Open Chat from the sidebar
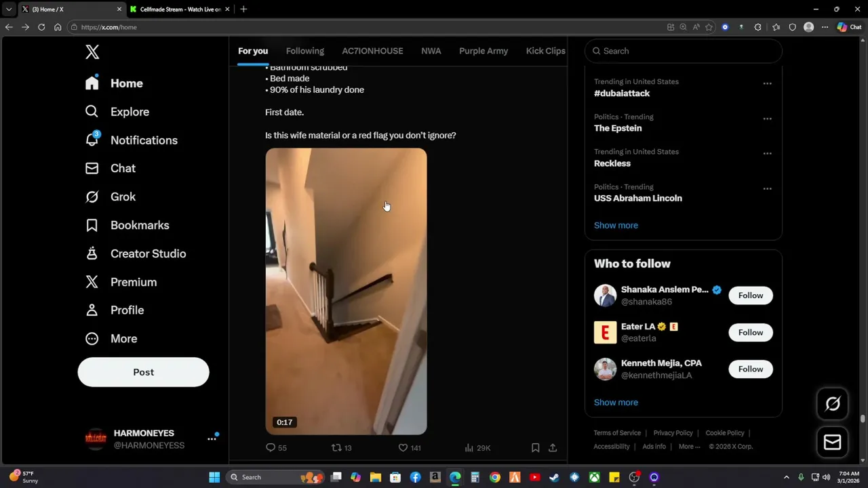The width and height of the screenshot is (868, 488). coord(110,168)
